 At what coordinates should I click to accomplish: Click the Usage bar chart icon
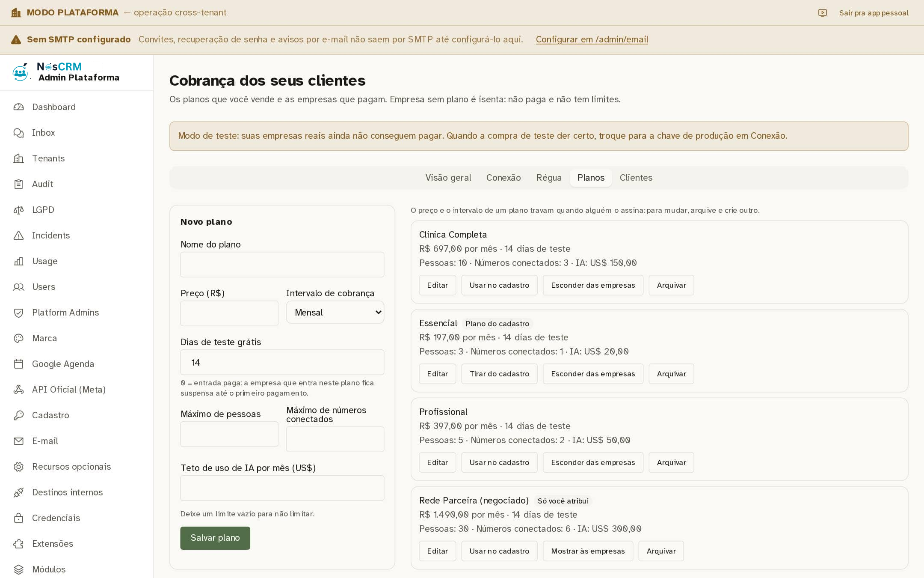pos(18,261)
